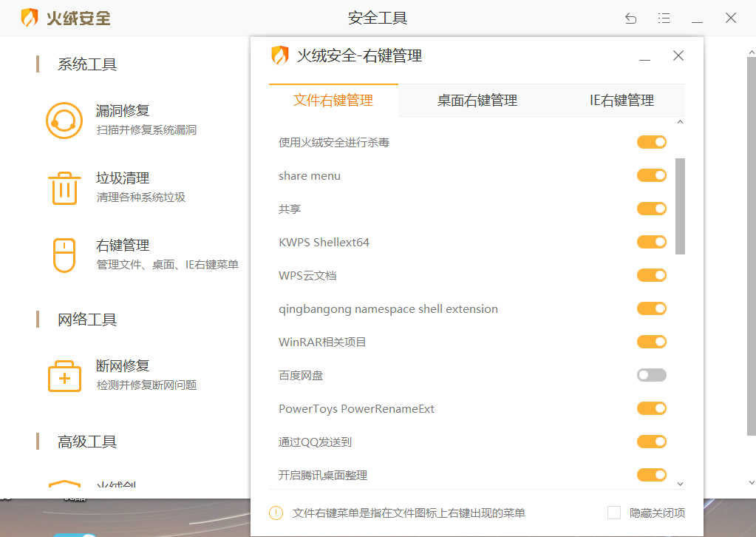Click the main window scroll-up arrow
The image size is (756, 537).
tap(751, 52)
